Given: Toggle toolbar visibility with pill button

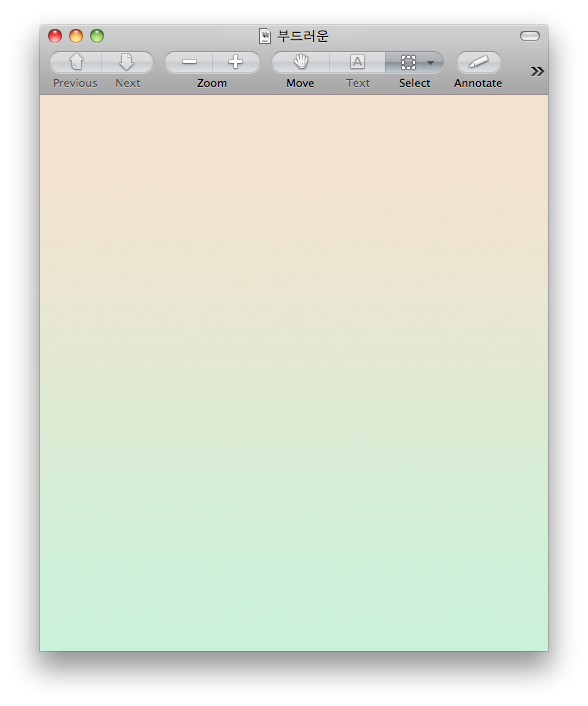Looking at the screenshot, I should click(529, 36).
